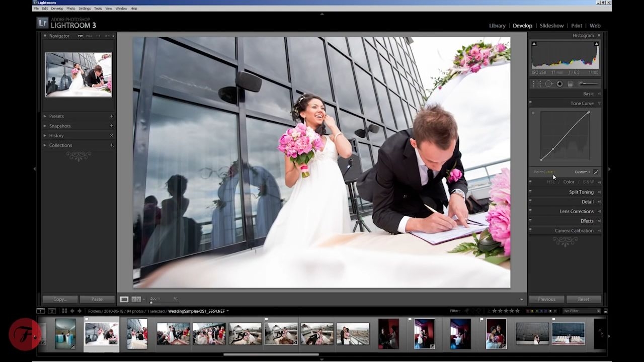The width and height of the screenshot is (644, 362).
Task: Select the Red Eye Correction tool
Action: 559,84
